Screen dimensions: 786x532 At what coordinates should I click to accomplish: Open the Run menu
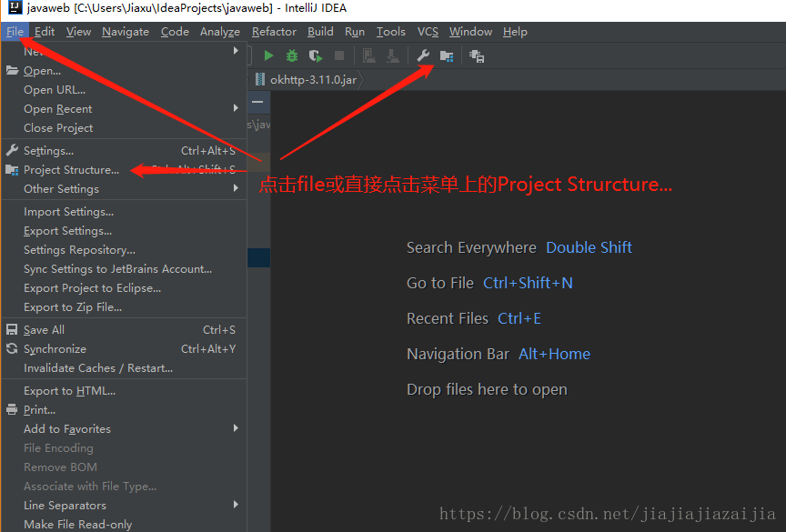point(355,32)
